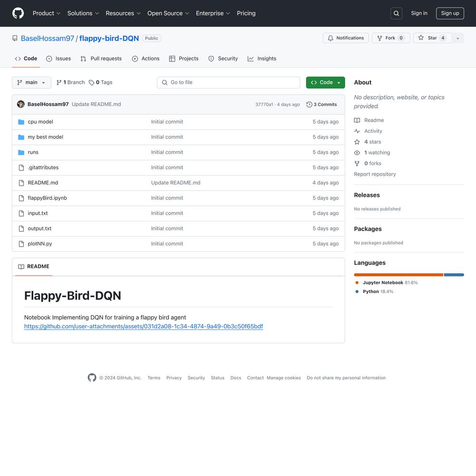
Task: Select the Code tab
Action: [x=26, y=59]
